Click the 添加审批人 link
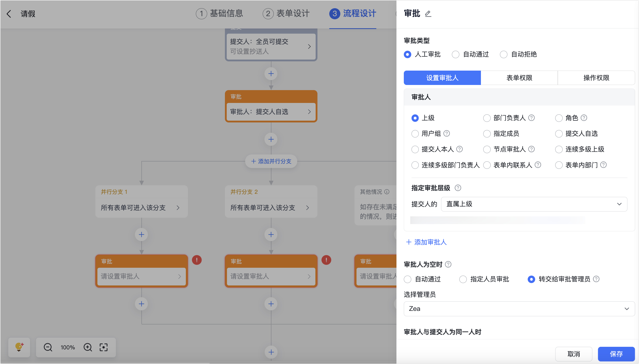Screen dimensions: 639x364 (426, 242)
